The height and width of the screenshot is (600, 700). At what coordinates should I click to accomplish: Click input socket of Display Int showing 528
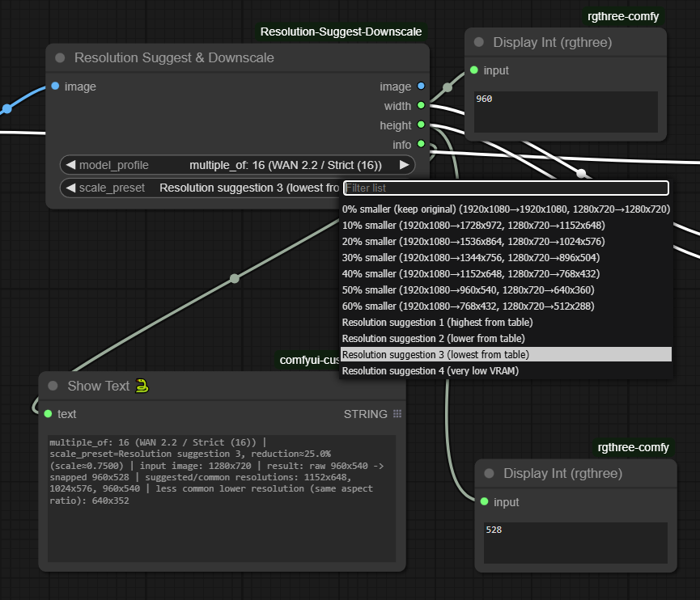485,501
